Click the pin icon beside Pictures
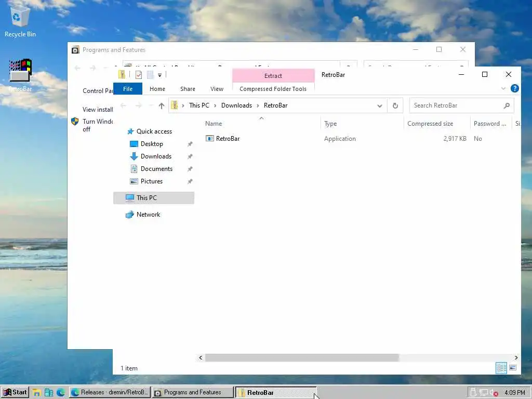This screenshot has height=399, width=532. click(x=190, y=181)
